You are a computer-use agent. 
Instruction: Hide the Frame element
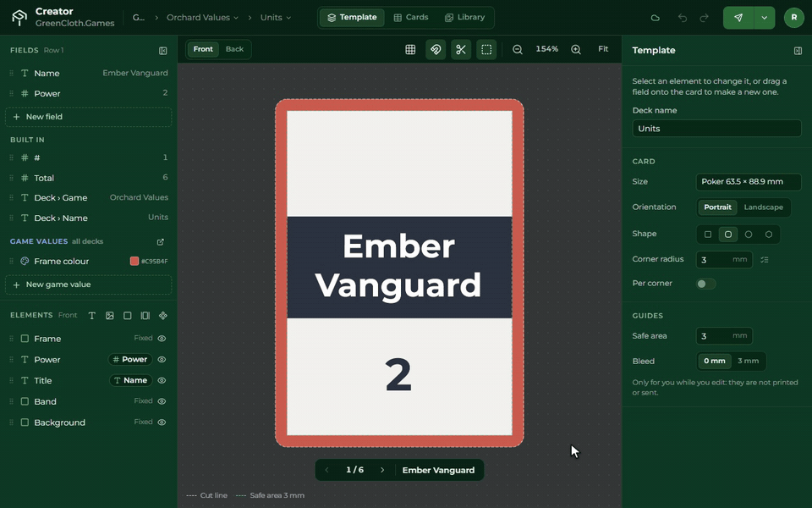click(162, 339)
